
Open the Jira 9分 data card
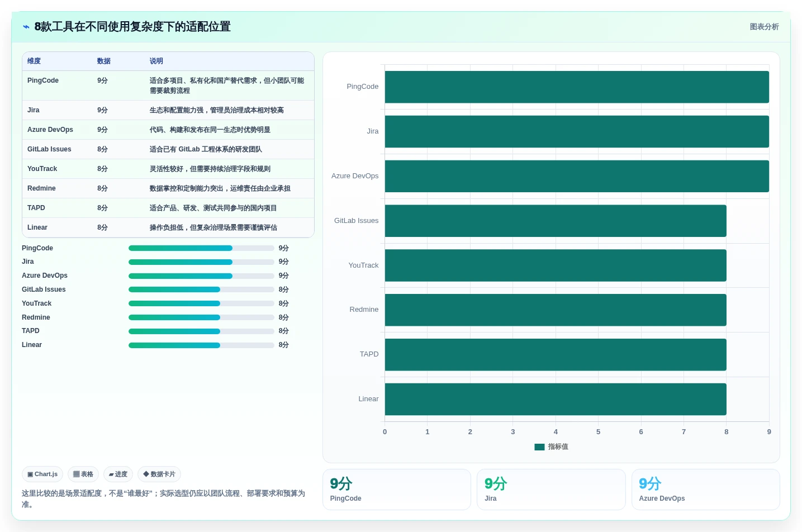click(x=551, y=490)
